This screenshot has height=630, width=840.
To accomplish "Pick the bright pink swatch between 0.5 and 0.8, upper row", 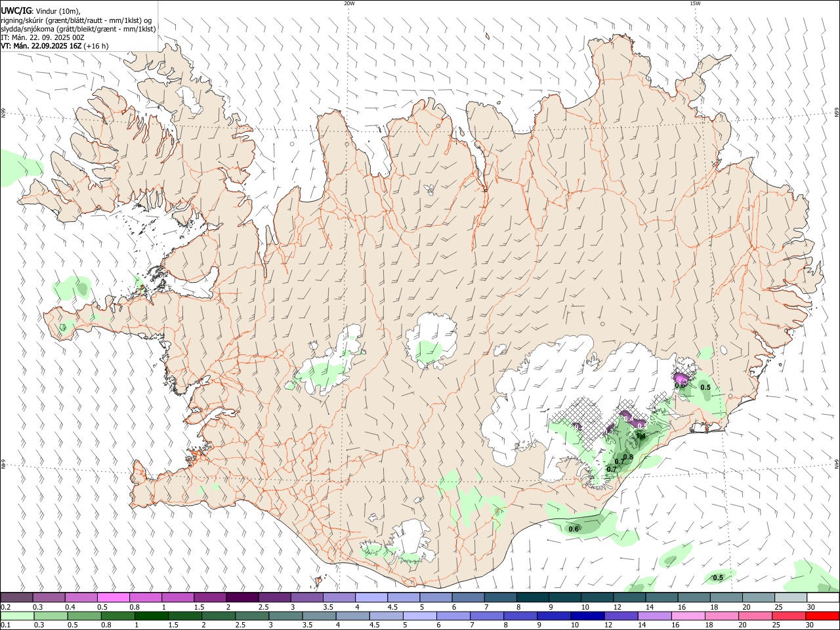I will [113, 597].
